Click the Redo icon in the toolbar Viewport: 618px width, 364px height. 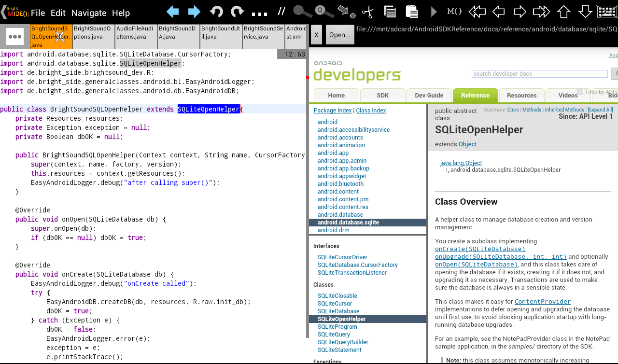tap(238, 11)
